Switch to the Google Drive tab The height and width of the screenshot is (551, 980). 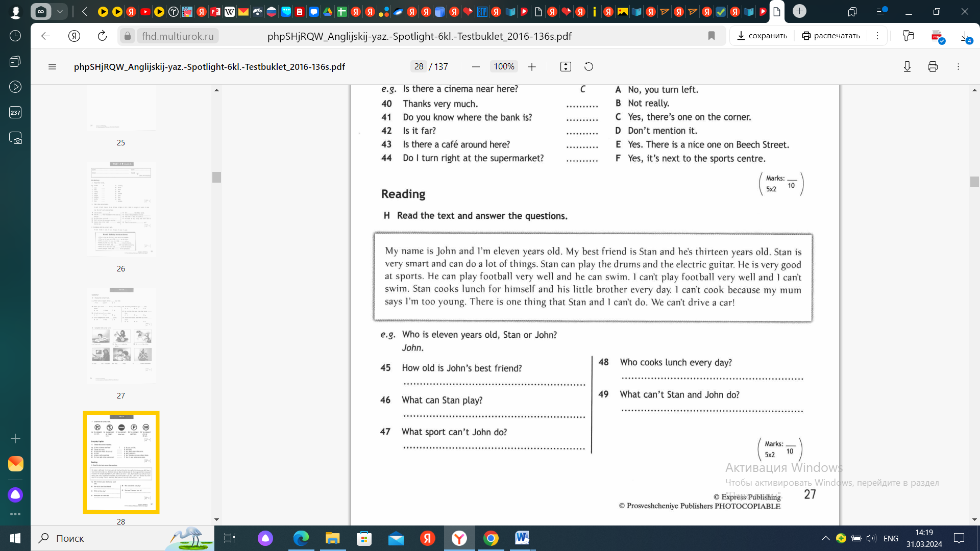(328, 11)
